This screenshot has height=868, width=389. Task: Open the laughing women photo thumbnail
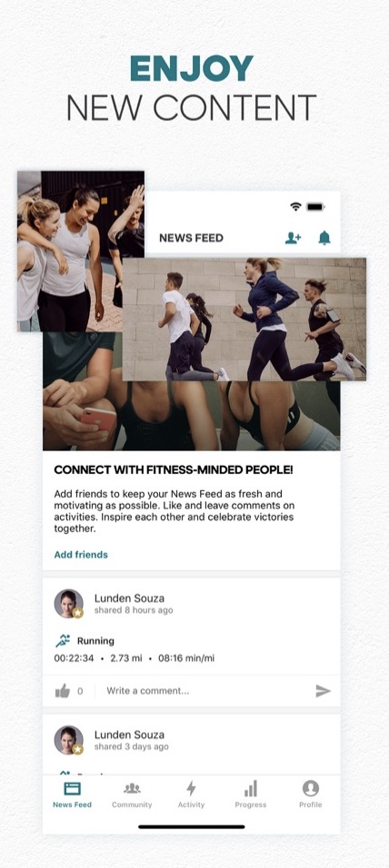tap(81, 251)
